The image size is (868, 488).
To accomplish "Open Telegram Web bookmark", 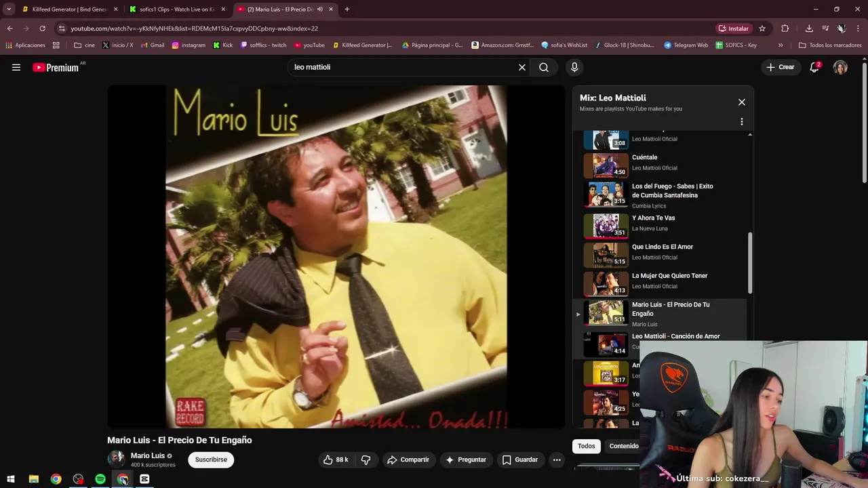I will coord(686,45).
